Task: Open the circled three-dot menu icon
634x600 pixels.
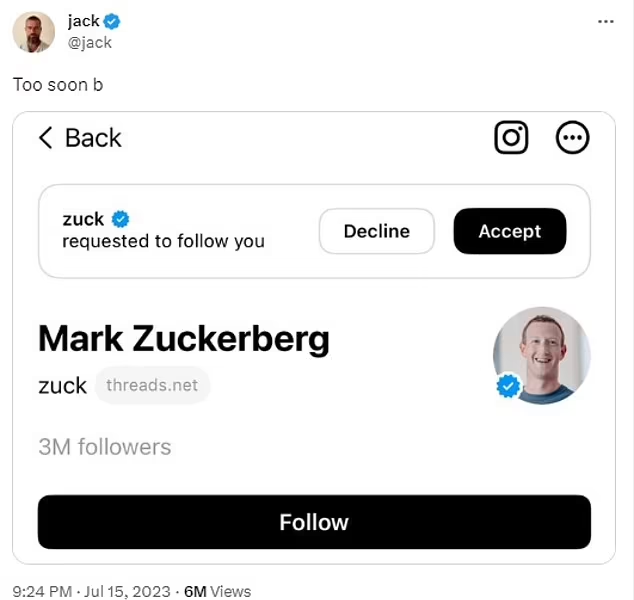Action: (572, 138)
